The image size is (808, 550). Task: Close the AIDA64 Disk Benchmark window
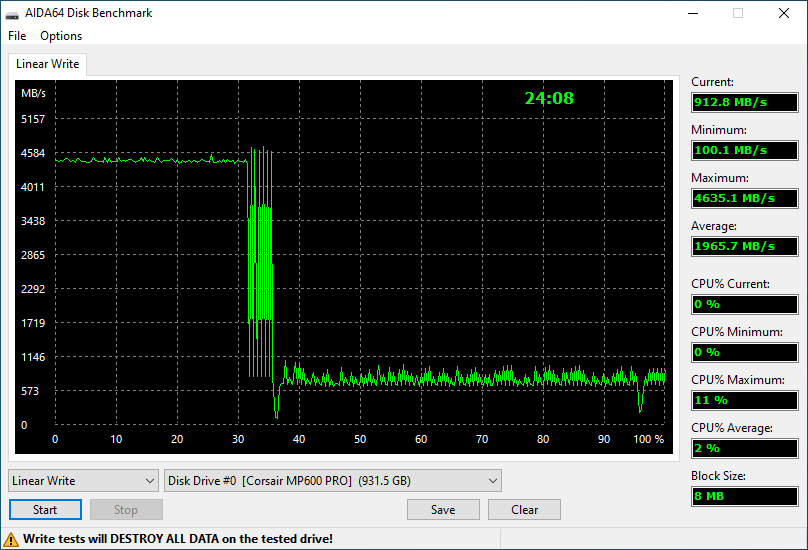(784, 13)
